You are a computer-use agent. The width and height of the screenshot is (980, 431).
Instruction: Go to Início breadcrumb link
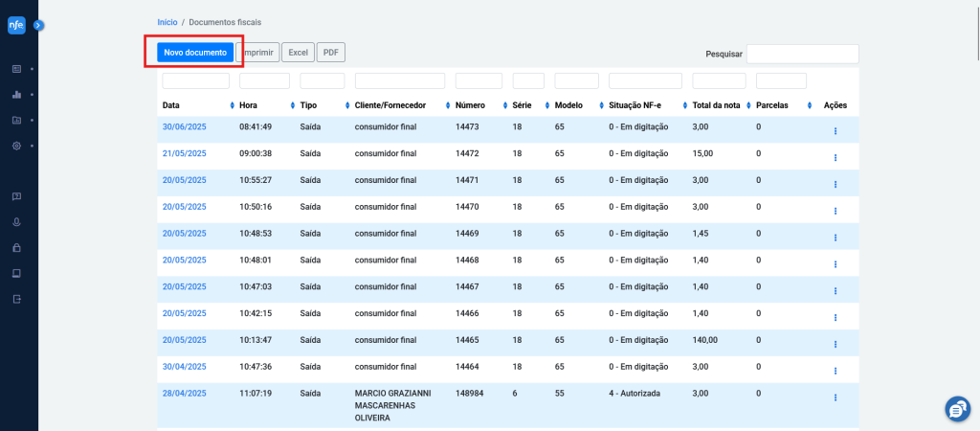click(167, 22)
